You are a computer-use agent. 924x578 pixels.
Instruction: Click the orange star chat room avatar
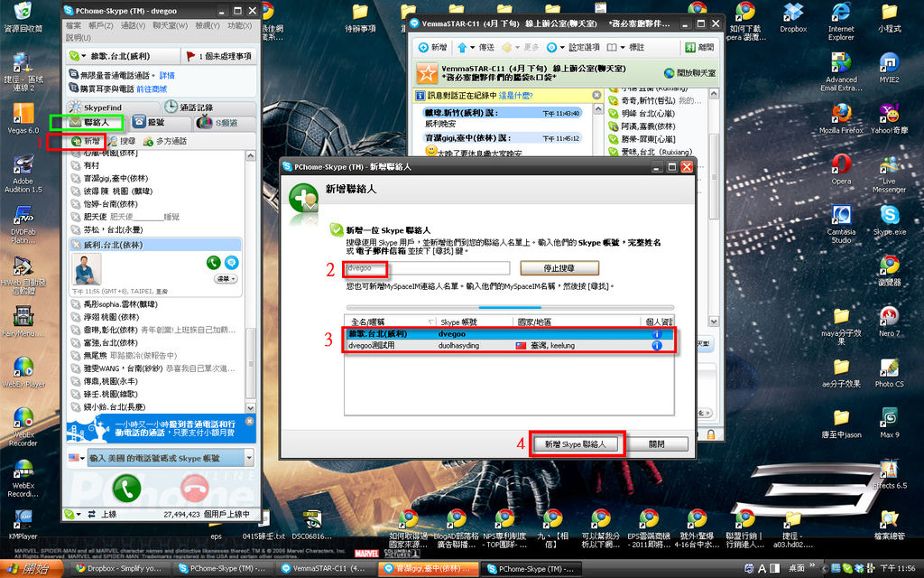[427, 73]
